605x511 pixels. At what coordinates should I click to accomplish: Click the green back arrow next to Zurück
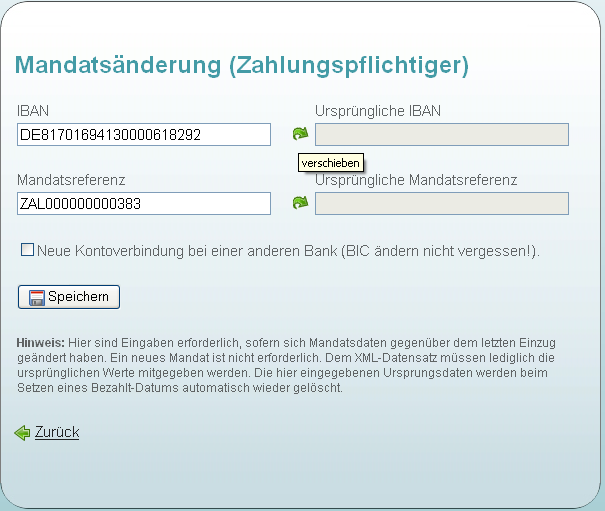pos(22,433)
